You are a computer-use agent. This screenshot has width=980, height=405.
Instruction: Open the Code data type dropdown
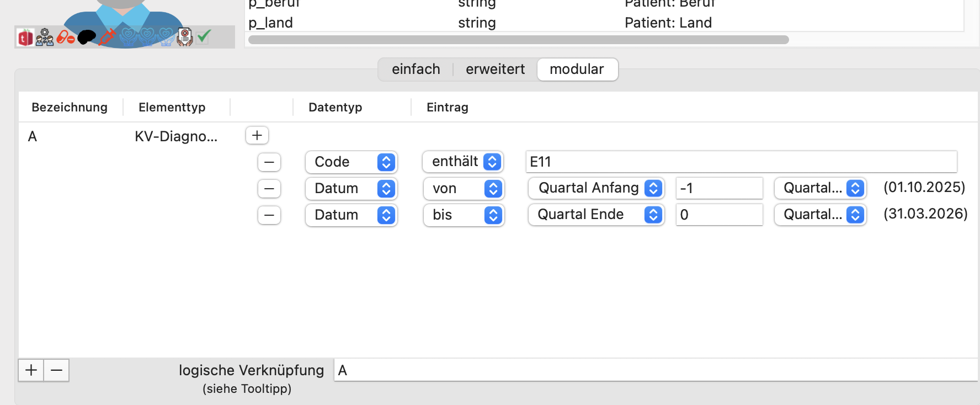351,162
